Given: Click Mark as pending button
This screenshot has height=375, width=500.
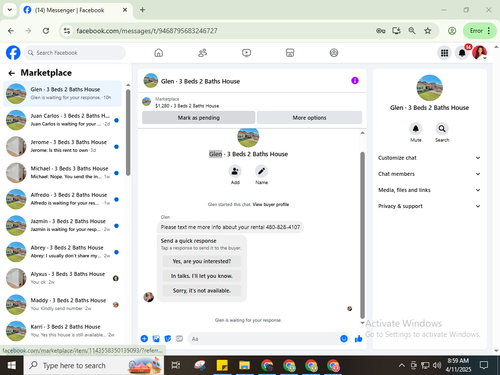Looking at the screenshot, I should point(199,118).
